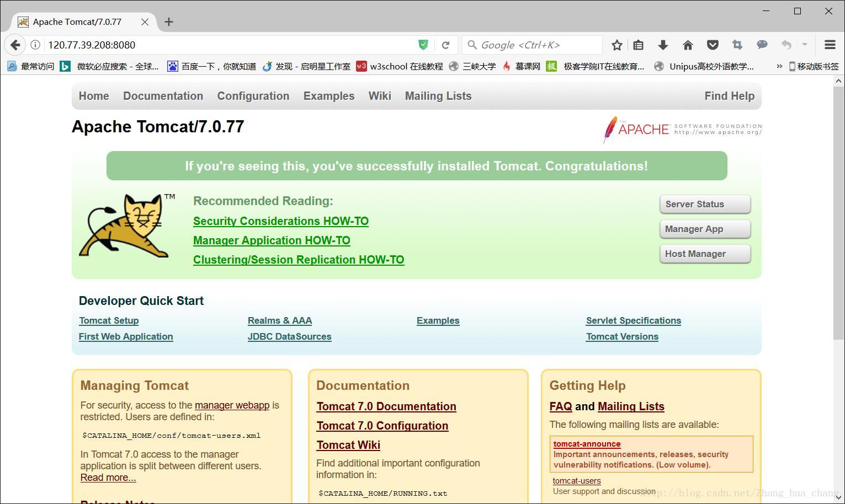This screenshot has width=845, height=504.
Task: Open the Servlet Specifications link
Action: point(634,320)
